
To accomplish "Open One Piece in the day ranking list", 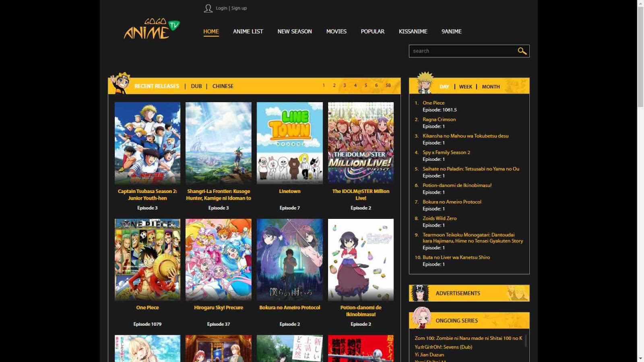I will click(x=433, y=103).
